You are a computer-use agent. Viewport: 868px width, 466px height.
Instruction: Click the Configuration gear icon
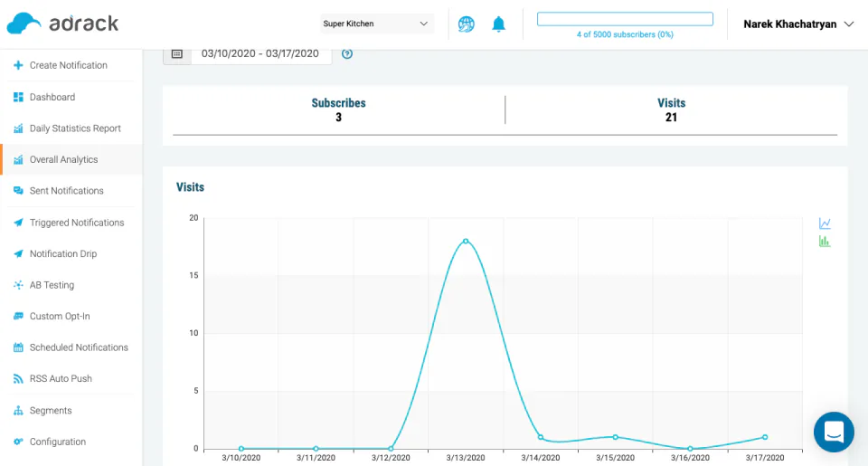tap(18, 442)
